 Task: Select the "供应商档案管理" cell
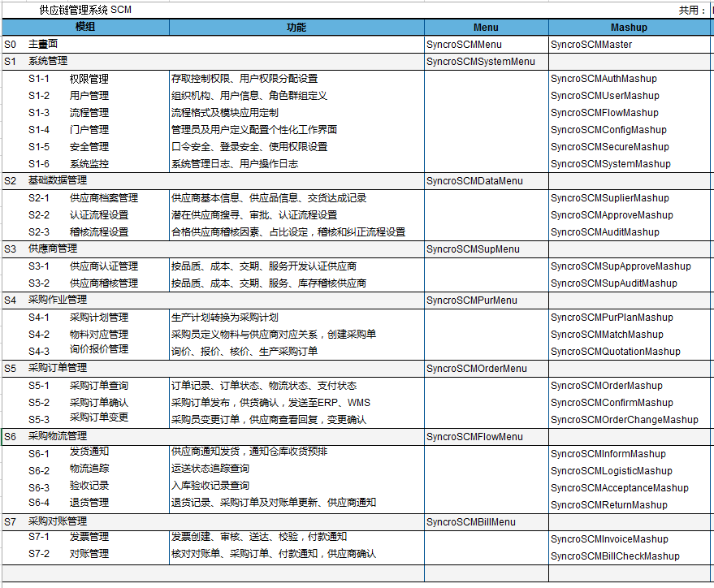(x=104, y=198)
